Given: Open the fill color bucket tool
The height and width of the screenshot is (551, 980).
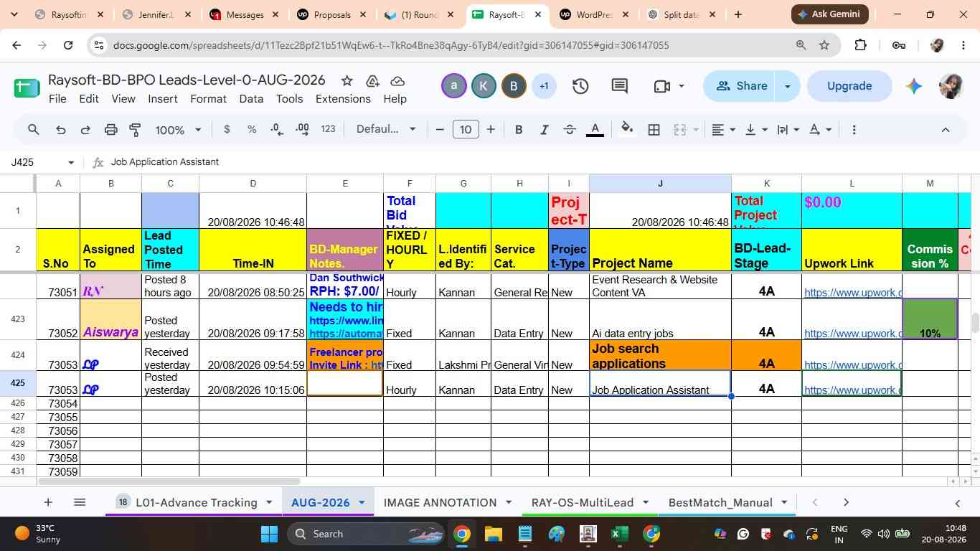Looking at the screenshot, I should click(627, 129).
